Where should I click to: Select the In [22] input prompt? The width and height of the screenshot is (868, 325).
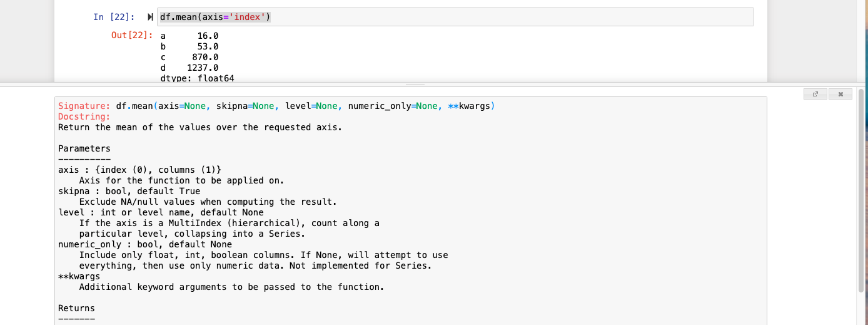click(114, 17)
